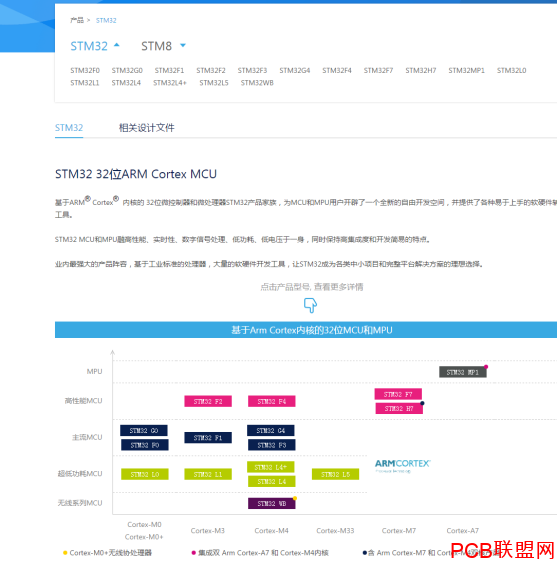Click the 高性能MCU row label
The image size is (557, 564).
(83, 401)
